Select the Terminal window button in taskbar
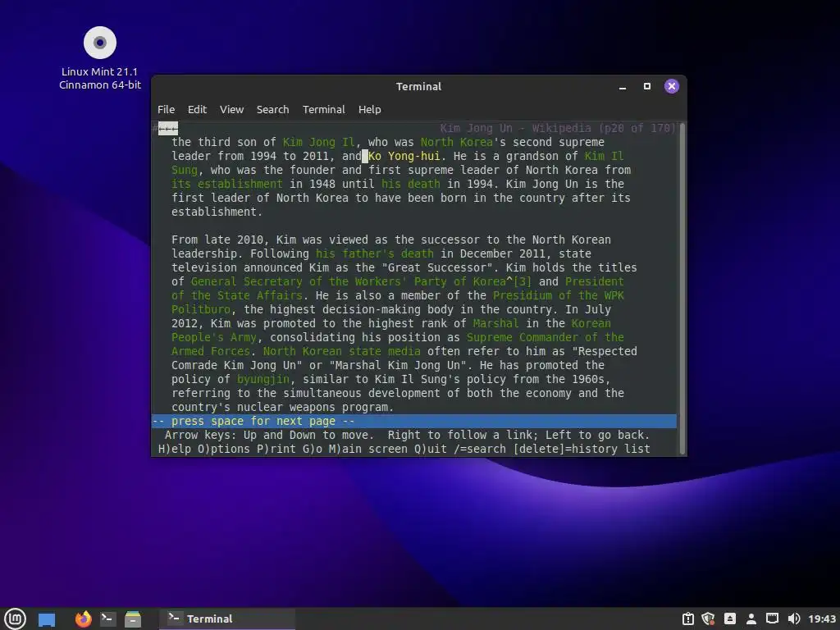840x630 pixels. pos(227,619)
